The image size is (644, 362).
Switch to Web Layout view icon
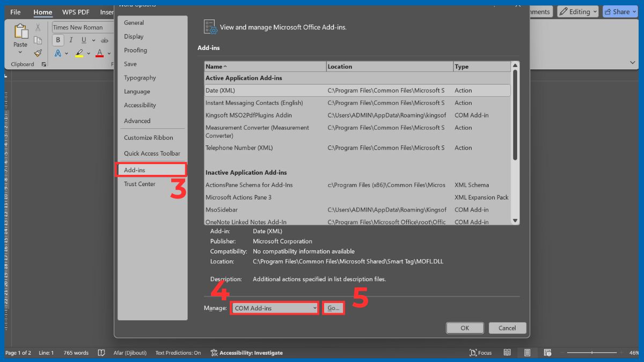(547, 352)
